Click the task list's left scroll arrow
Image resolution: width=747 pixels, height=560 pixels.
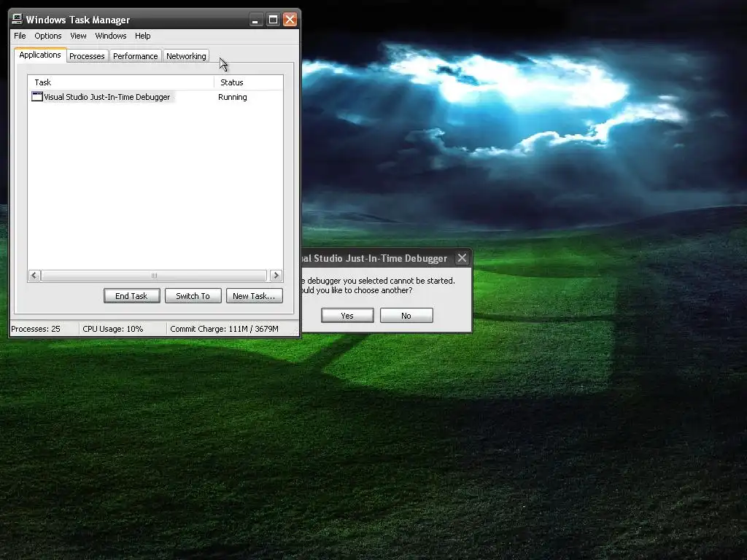(x=34, y=275)
